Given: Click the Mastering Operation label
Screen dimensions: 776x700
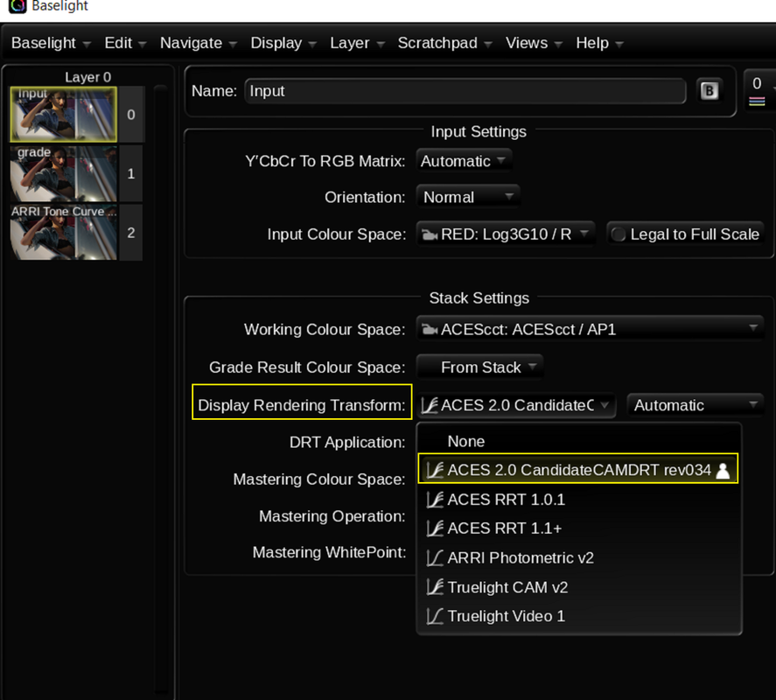Looking at the screenshot, I should pyautogui.click(x=332, y=516).
